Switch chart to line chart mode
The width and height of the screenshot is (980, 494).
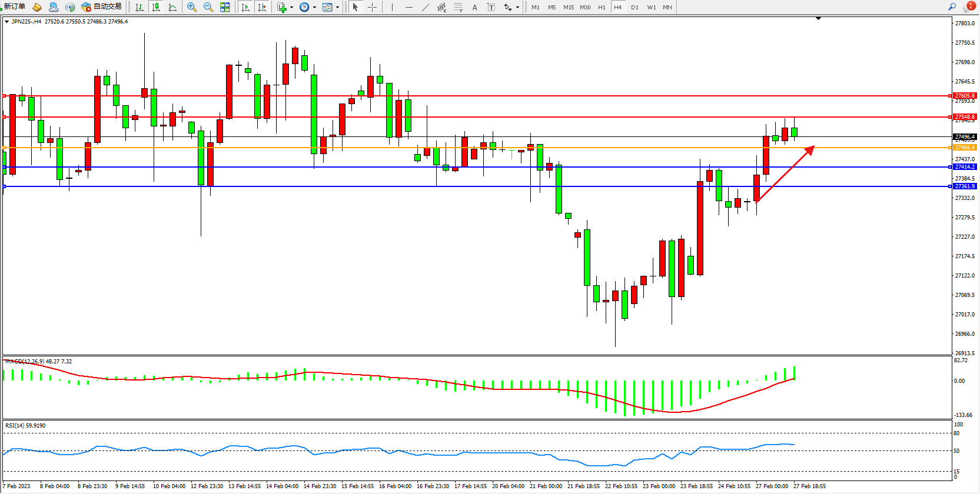(x=172, y=7)
